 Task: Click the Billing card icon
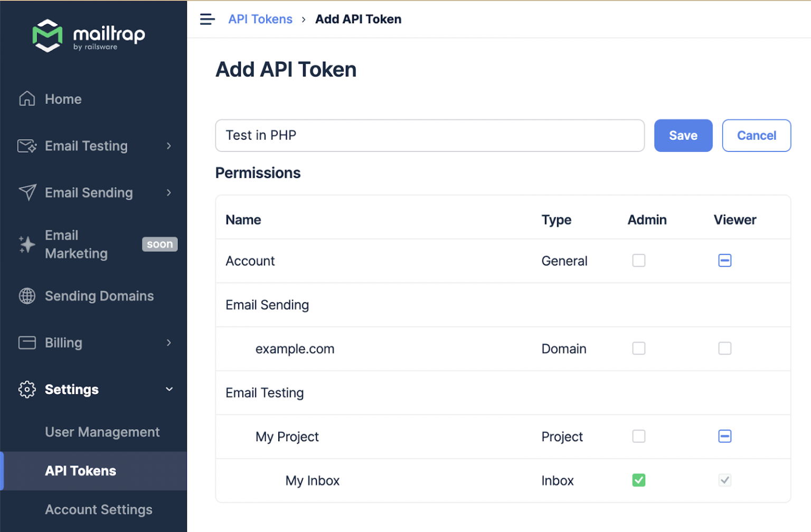[x=27, y=343]
